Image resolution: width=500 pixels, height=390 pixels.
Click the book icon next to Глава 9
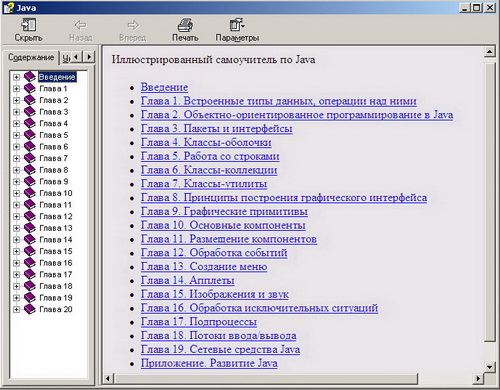tap(30, 182)
